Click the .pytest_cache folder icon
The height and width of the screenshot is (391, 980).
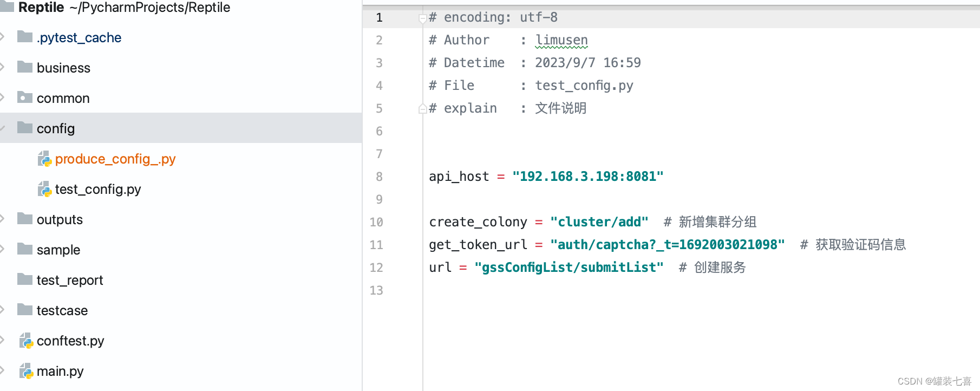[x=25, y=37]
